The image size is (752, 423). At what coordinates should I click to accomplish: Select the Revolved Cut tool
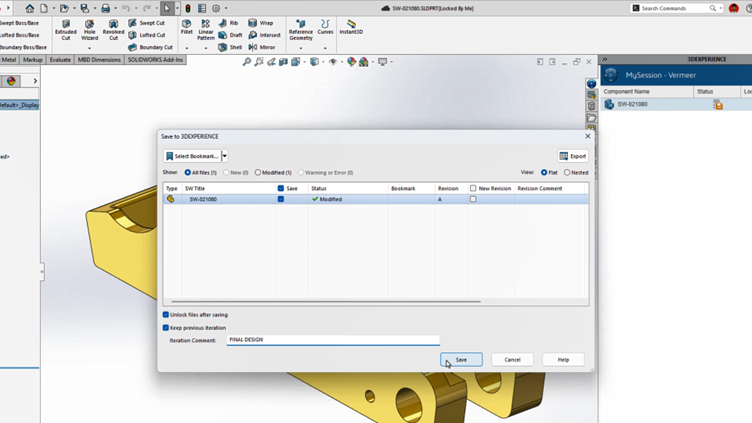[113, 30]
